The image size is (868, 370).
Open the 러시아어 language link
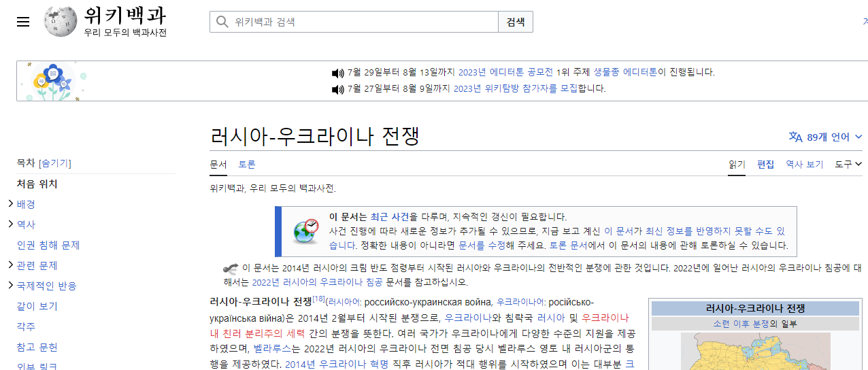(x=344, y=301)
